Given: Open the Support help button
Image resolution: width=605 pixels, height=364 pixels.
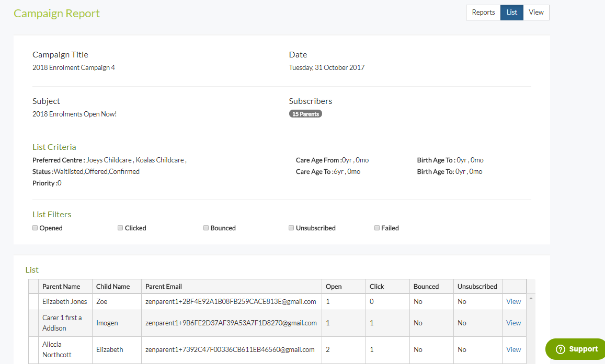Looking at the screenshot, I should [x=576, y=349].
